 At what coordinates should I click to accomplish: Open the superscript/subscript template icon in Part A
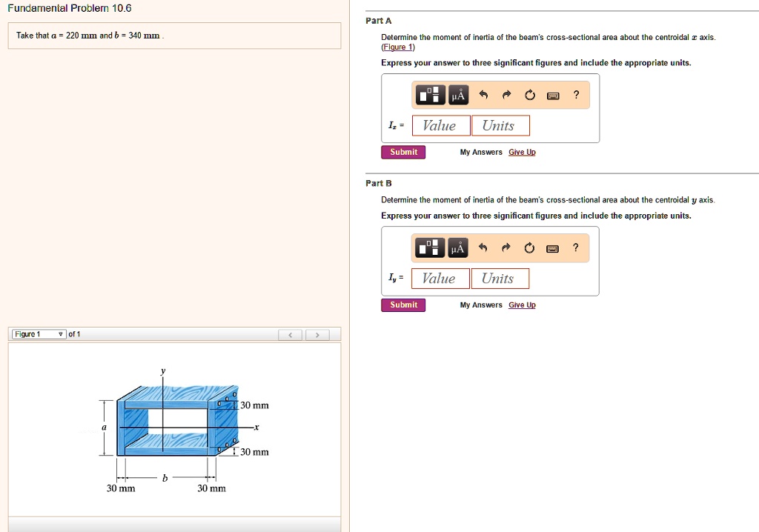431,95
